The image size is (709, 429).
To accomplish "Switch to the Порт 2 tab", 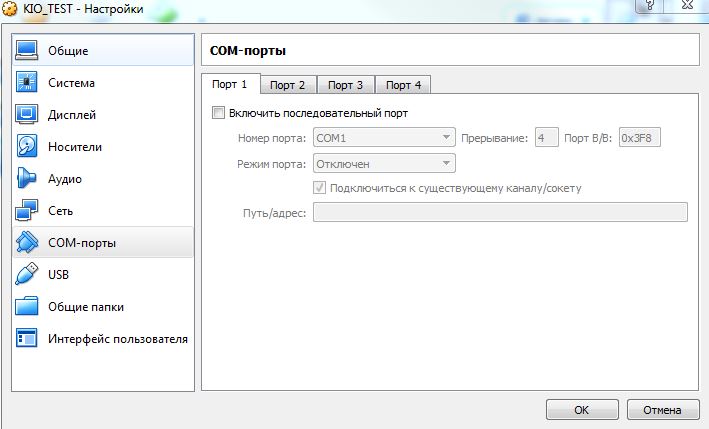I will pyautogui.click(x=288, y=85).
